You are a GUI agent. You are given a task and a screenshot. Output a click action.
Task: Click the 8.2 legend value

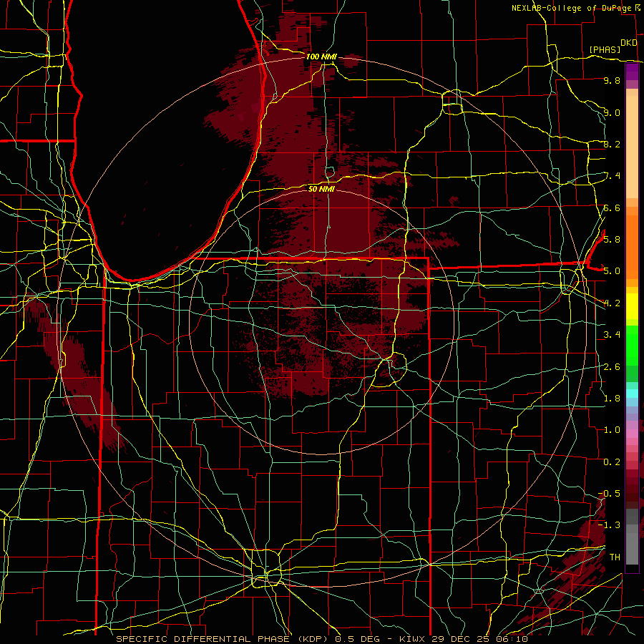pos(612,144)
